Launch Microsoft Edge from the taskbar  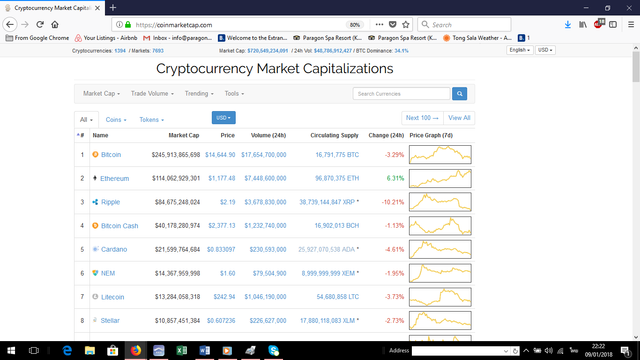click(x=67, y=351)
